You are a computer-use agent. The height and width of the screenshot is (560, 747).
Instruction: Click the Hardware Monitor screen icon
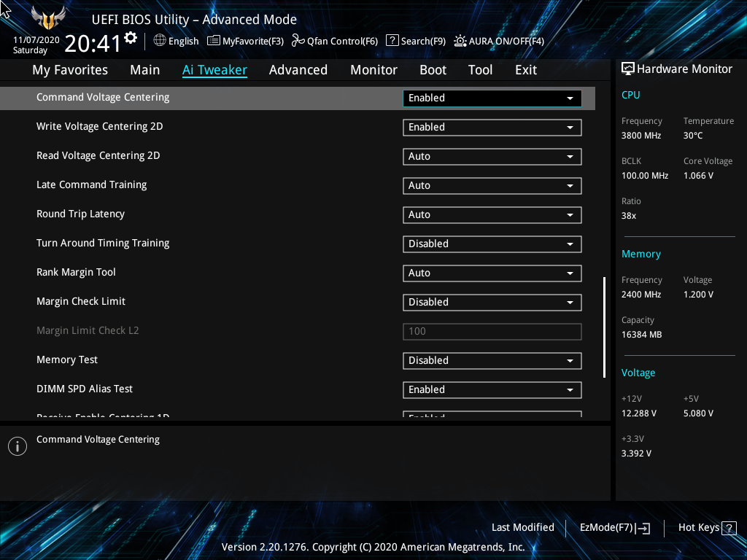point(628,69)
